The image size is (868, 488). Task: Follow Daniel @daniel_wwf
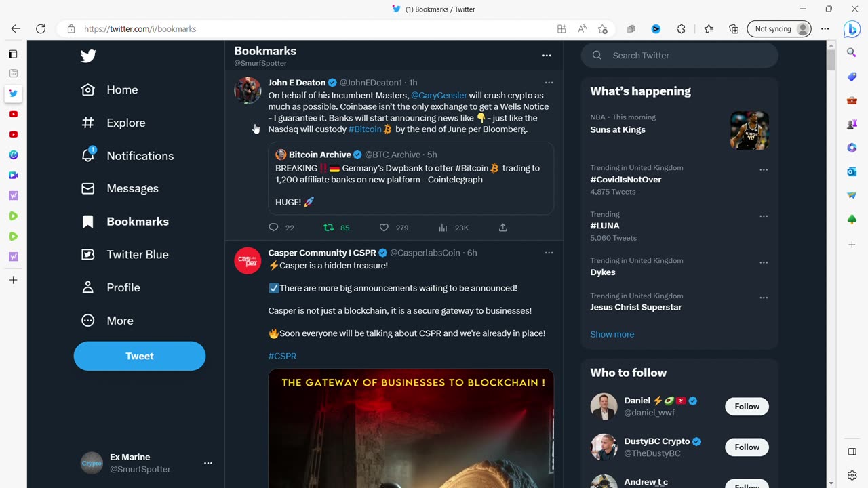pyautogui.click(x=747, y=407)
